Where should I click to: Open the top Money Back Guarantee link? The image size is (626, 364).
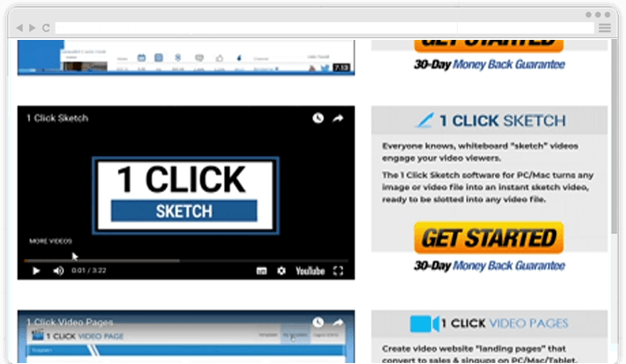point(509,64)
